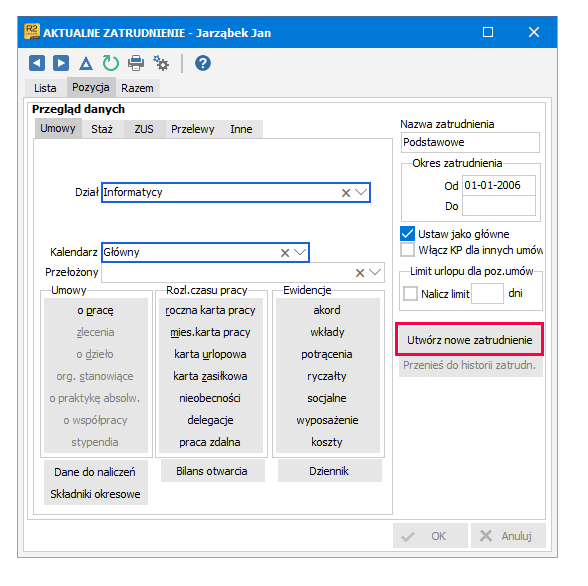Open the 'wyposażenie' records button
The height and width of the screenshot is (586, 588).
(327, 420)
